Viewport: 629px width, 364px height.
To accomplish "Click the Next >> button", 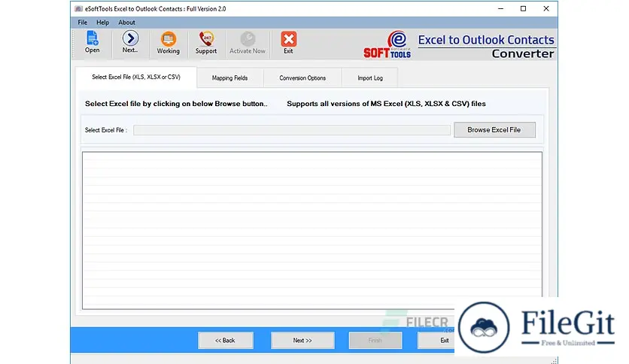I will [302, 341].
